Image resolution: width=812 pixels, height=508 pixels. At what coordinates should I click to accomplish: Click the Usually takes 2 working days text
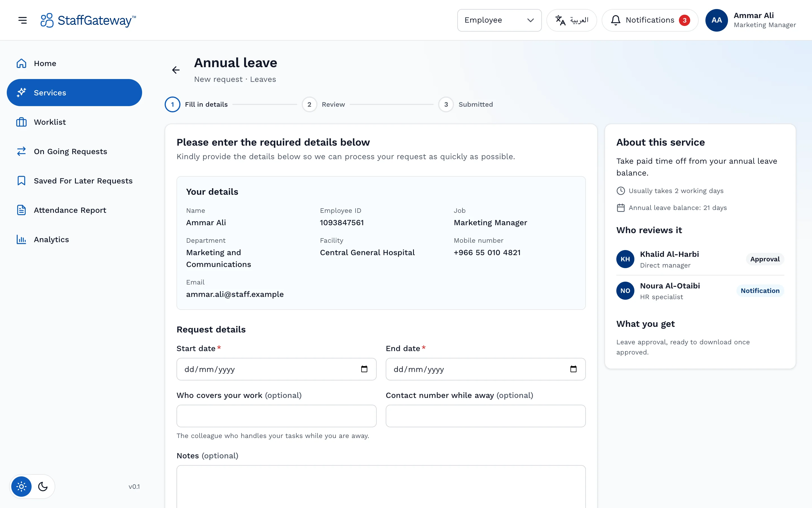(676, 191)
